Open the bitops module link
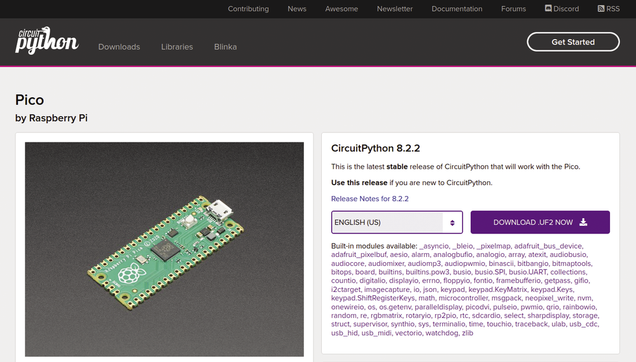 [341, 272]
